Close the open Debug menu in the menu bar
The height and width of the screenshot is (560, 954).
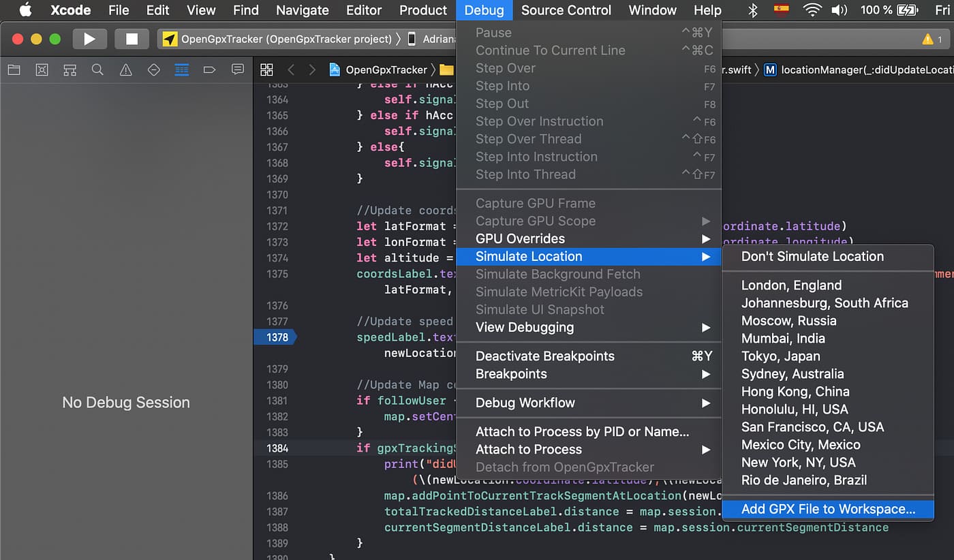point(484,10)
